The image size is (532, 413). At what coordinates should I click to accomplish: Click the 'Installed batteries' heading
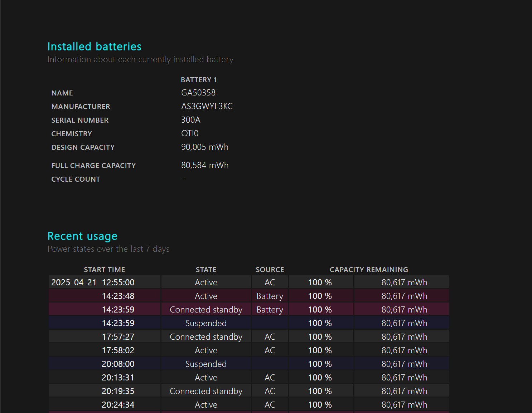pos(95,46)
